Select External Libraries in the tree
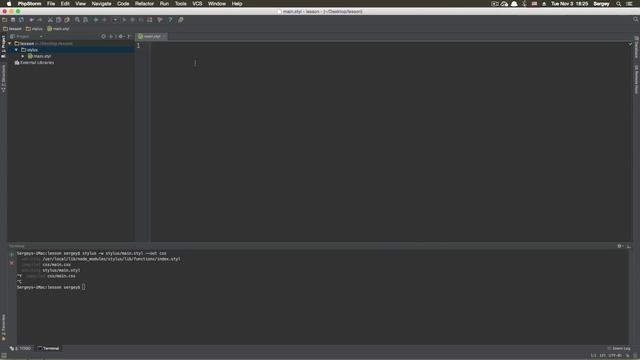The height and width of the screenshot is (360, 640). (x=34, y=63)
